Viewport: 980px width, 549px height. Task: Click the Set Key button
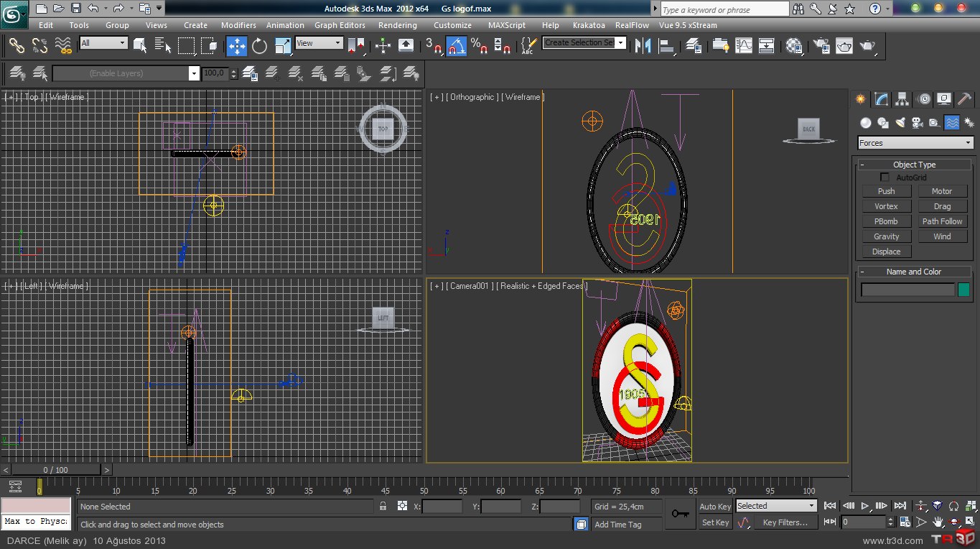[x=715, y=522]
